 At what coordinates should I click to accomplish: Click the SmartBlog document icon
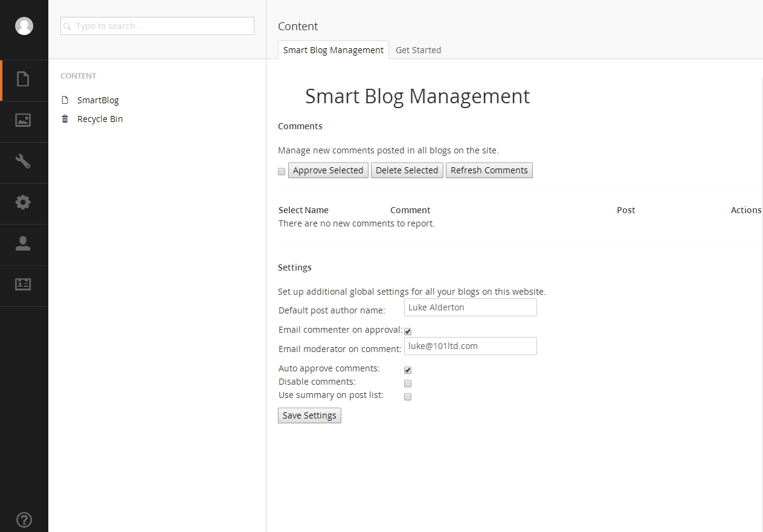pyautogui.click(x=65, y=100)
